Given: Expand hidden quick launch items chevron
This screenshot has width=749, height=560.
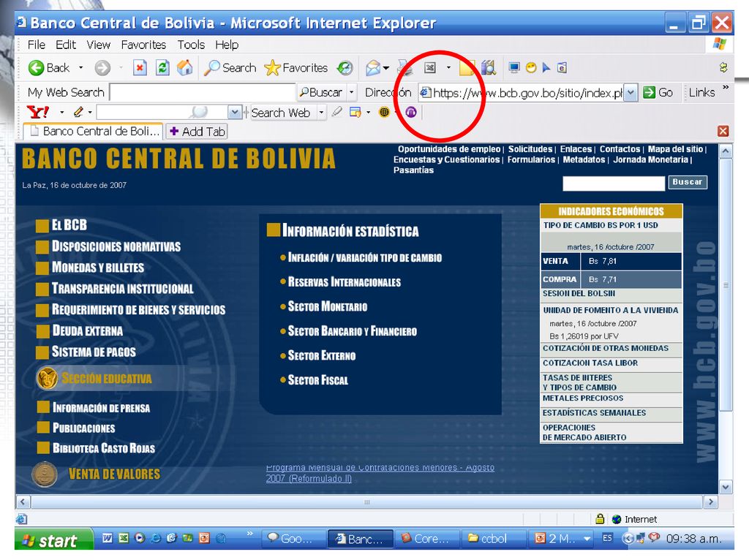Looking at the screenshot, I should [250, 533].
